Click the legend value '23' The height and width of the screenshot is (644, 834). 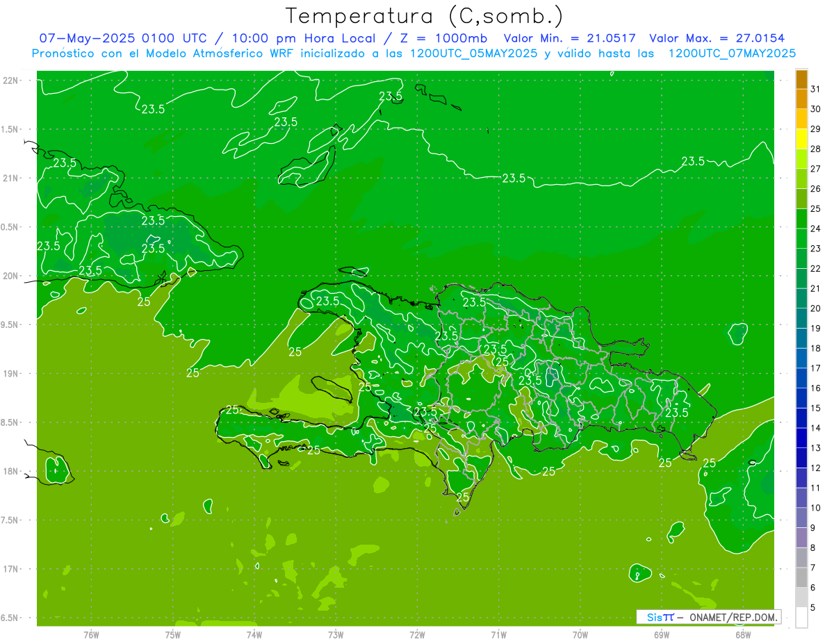coord(815,249)
